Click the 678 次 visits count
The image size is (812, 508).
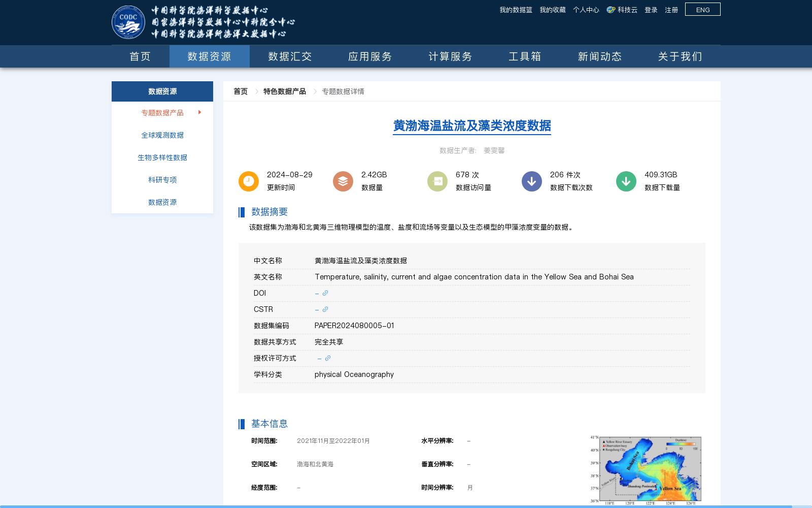coord(467,175)
